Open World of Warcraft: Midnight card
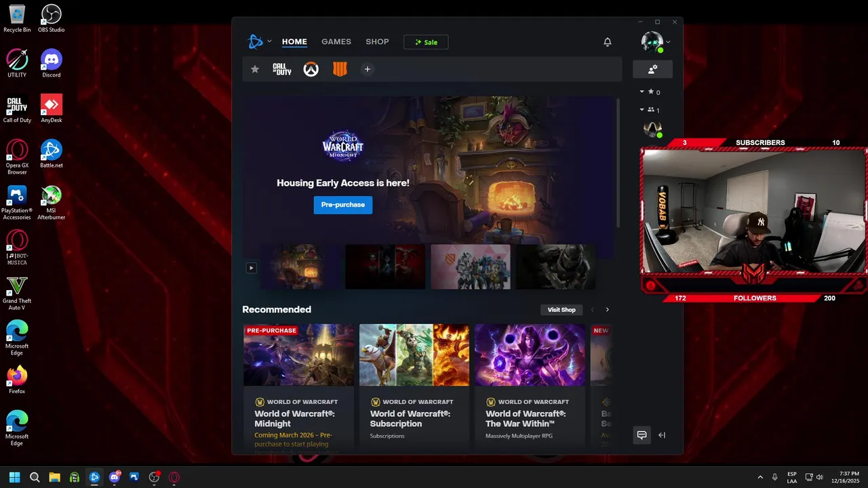Screen dimensions: 868x488 coord(298,390)
